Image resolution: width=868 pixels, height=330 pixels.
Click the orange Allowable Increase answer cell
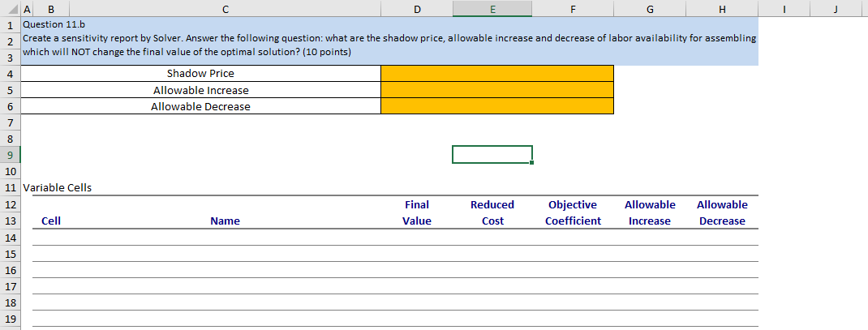tap(497, 90)
